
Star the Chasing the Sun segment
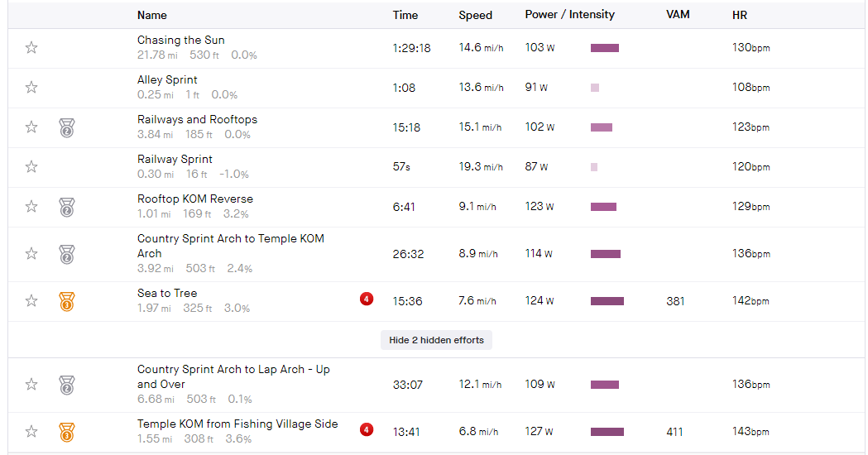pos(31,48)
